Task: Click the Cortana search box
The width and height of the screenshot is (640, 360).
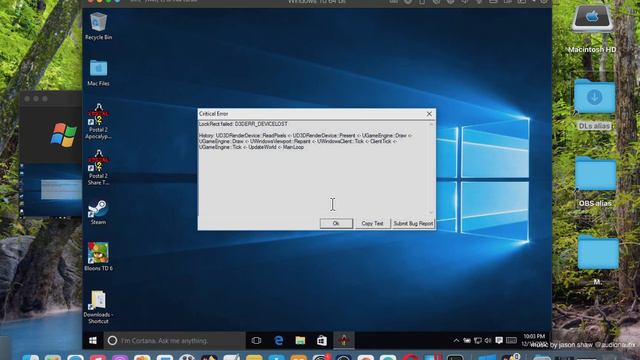Action: click(x=174, y=340)
